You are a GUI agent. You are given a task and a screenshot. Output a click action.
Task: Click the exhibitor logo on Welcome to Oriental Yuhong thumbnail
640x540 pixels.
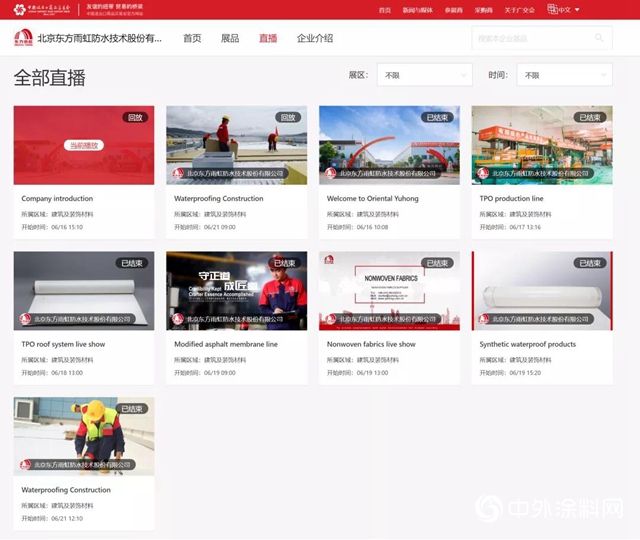coord(331,173)
